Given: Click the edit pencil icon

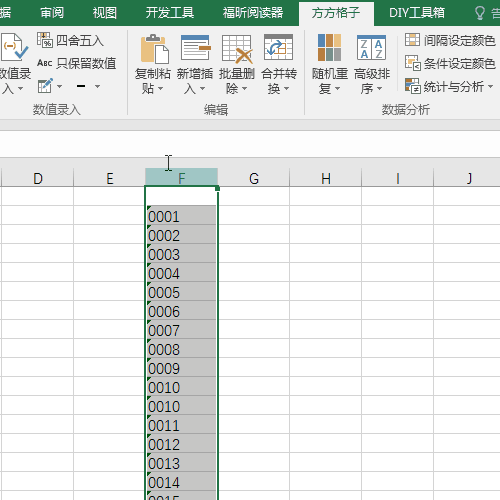Looking at the screenshot, I should pyautogui.click(x=45, y=86).
